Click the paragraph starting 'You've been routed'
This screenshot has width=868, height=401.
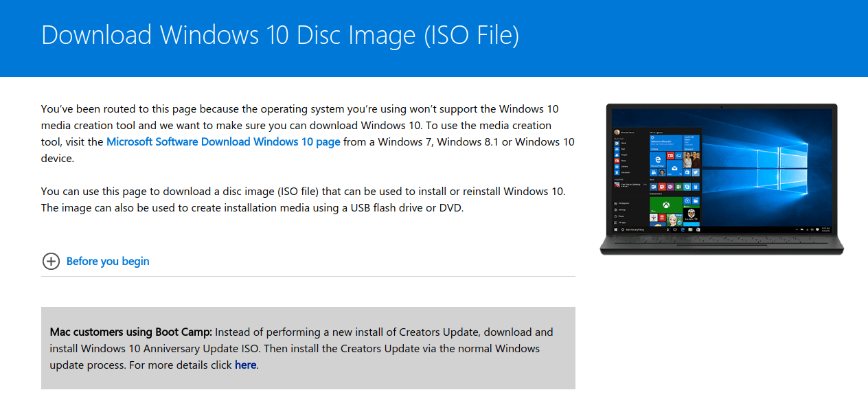coord(308,134)
